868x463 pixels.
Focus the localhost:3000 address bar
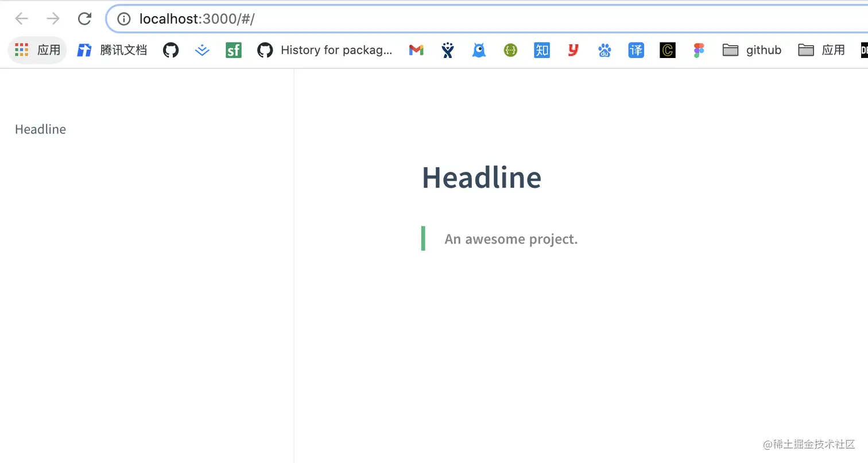point(488,19)
